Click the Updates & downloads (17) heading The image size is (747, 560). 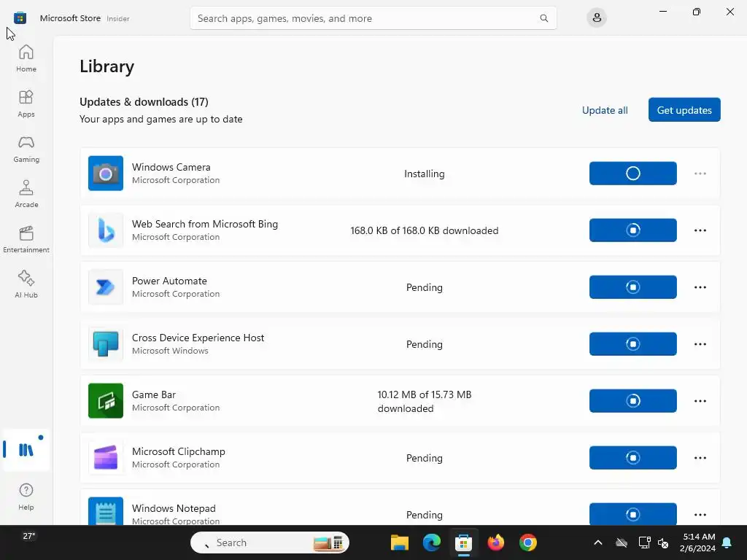144,102
